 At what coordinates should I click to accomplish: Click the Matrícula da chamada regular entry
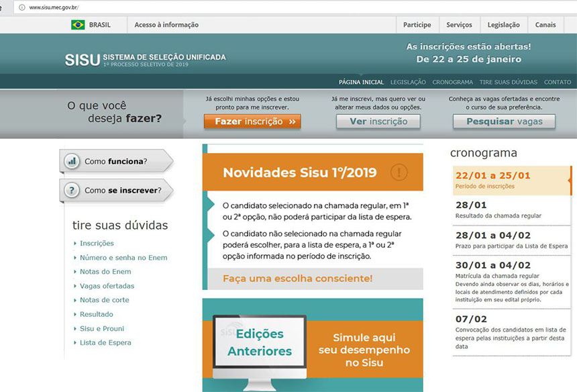[511, 282]
